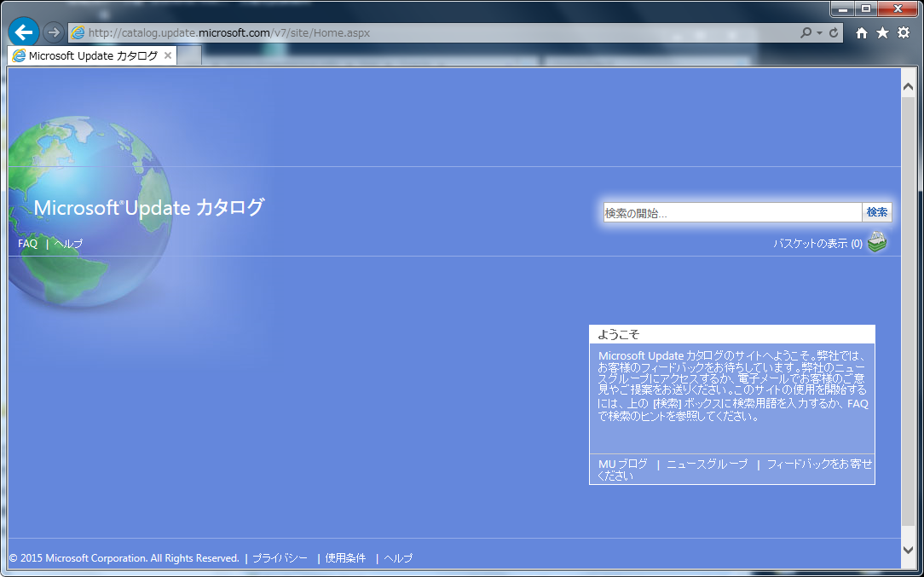The height and width of the screenshot is (577, 924).
Task: Open the プライバシー footer link
Action: point(280,558)
